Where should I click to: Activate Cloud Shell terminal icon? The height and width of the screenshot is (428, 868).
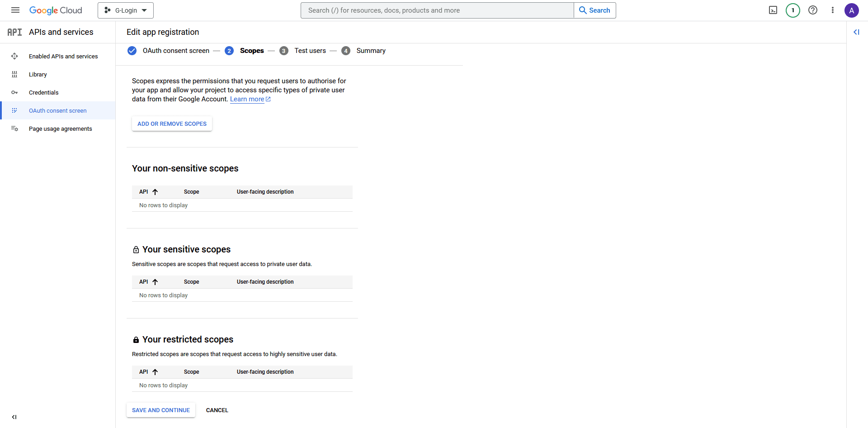773,10
